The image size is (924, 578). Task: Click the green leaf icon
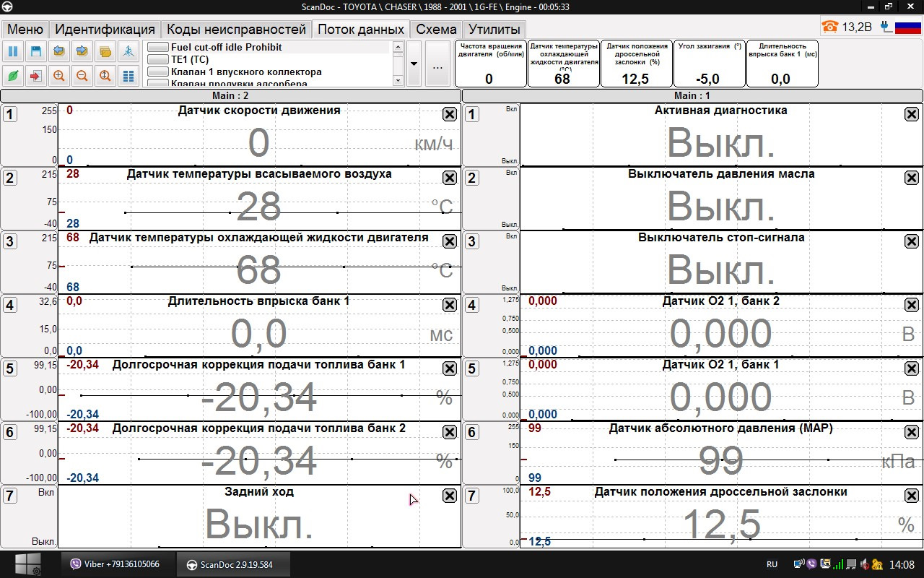point(13,76)
